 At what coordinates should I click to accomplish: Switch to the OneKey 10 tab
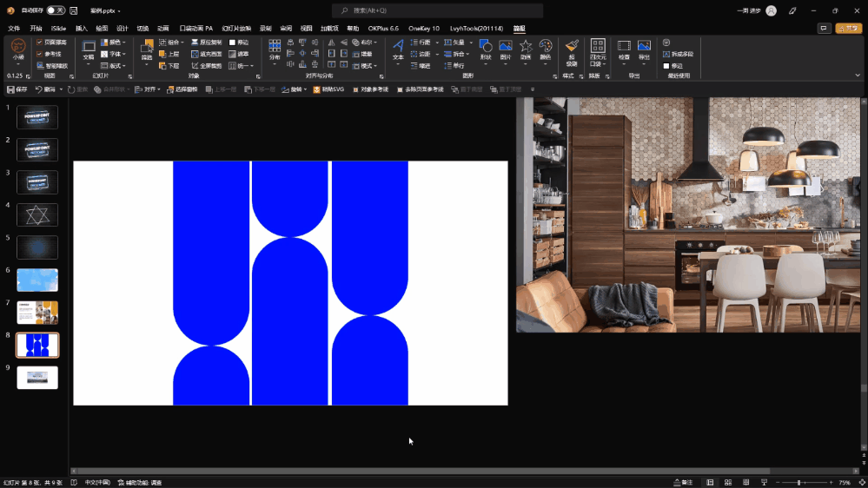click(424, 28)
